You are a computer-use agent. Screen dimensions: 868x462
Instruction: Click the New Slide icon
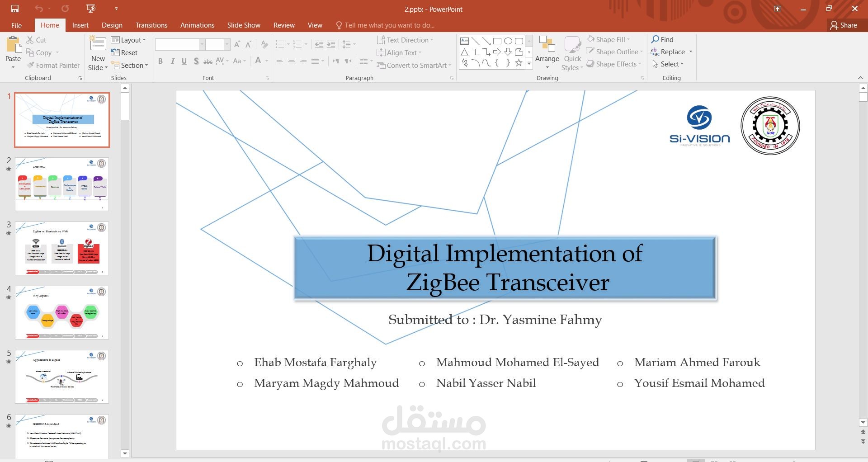pyautogui.click(x=98, y=44)
